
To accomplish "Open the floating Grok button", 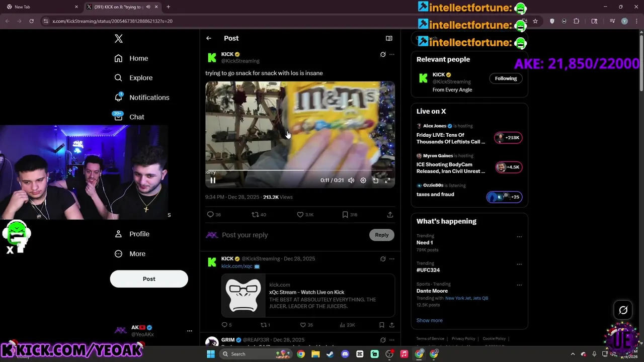I will (x=623, y=310).
